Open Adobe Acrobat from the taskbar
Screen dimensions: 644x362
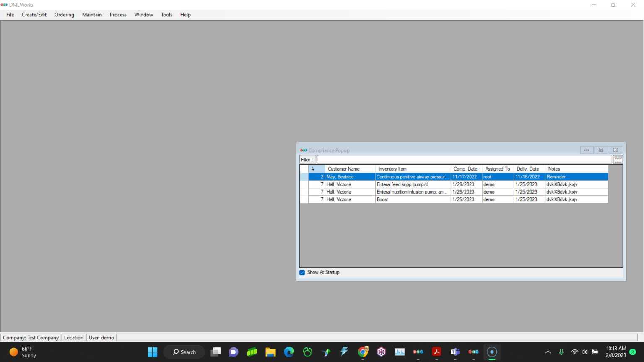pyautogui.click(x=436, y=352)
